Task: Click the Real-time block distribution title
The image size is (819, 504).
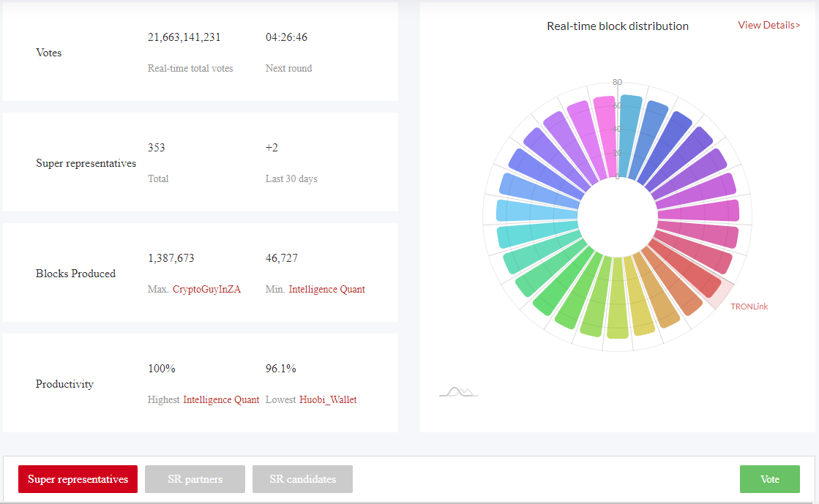Action: [618, 26]
